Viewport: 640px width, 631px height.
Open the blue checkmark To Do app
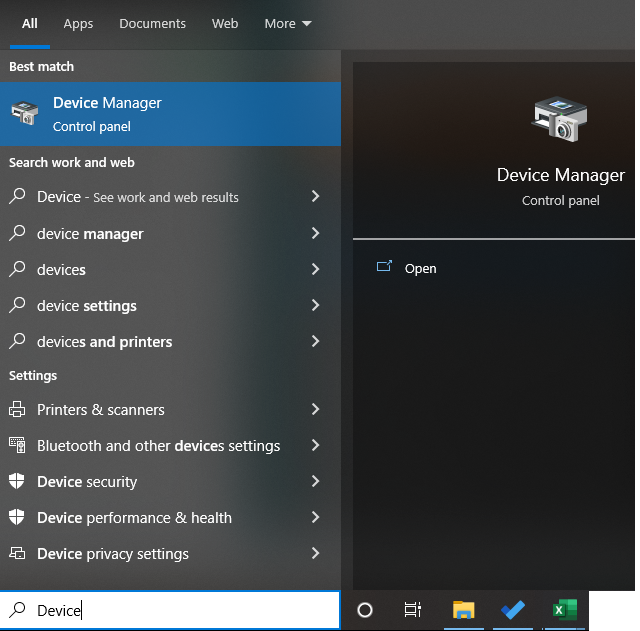coord(515,610)
